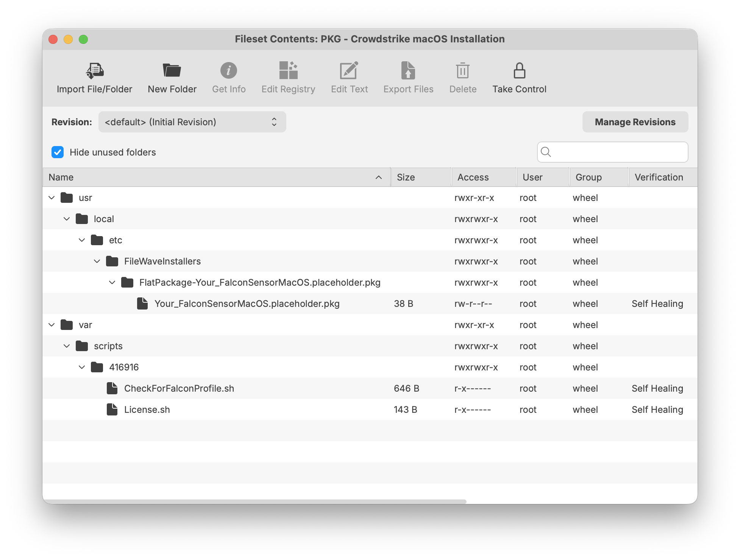Collapse the var folder chevron
The image size is (740, 560).
52,325
